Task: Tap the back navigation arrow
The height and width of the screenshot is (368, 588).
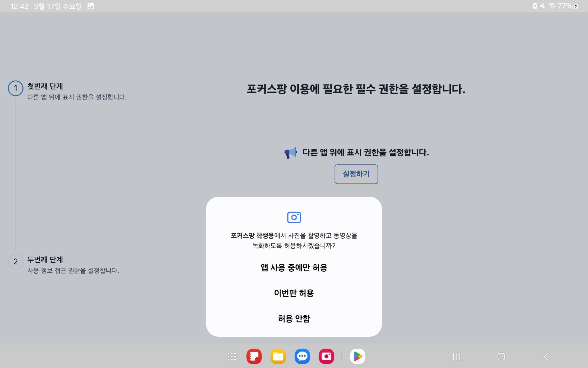Action: [546, 357]
